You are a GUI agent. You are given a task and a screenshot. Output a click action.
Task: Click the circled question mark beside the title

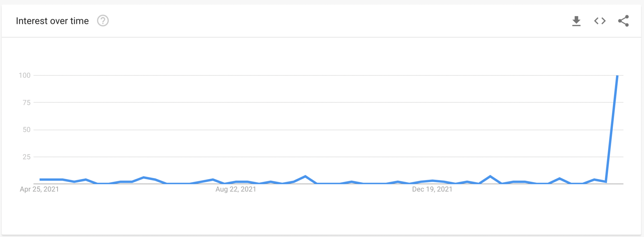click(103, 21)
